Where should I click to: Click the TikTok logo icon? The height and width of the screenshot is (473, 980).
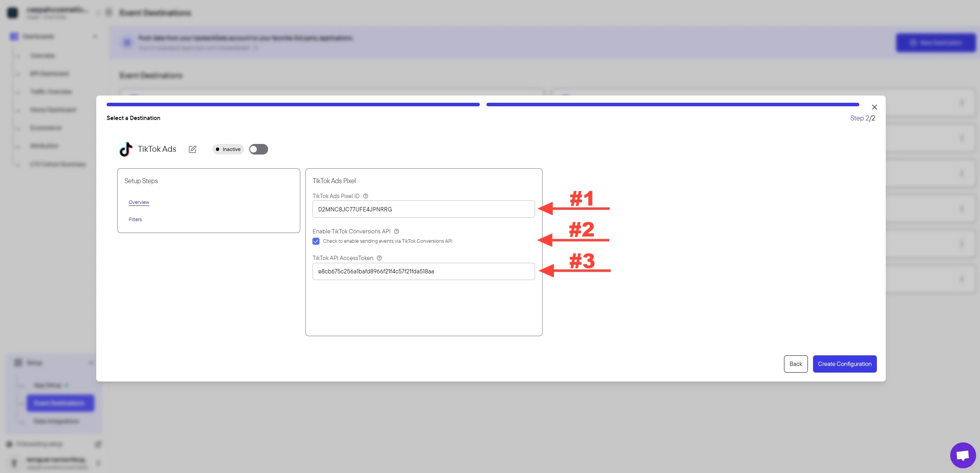[x=126, y=149]
